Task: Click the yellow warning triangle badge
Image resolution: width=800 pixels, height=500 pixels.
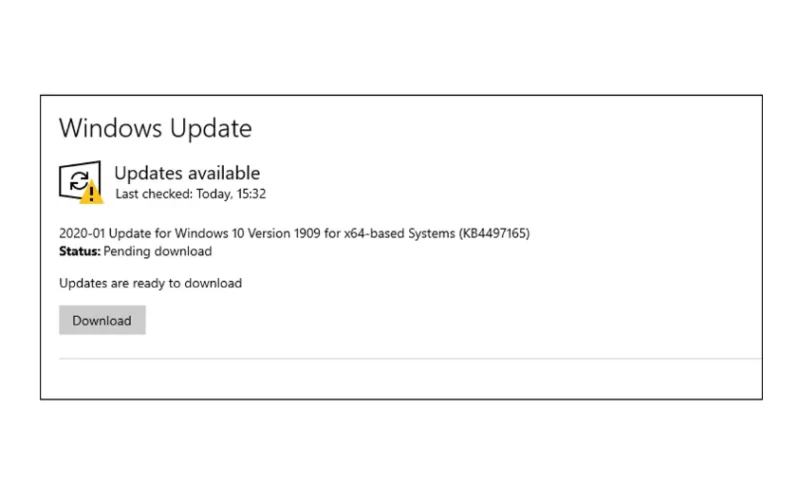Action: coord(91,193)
